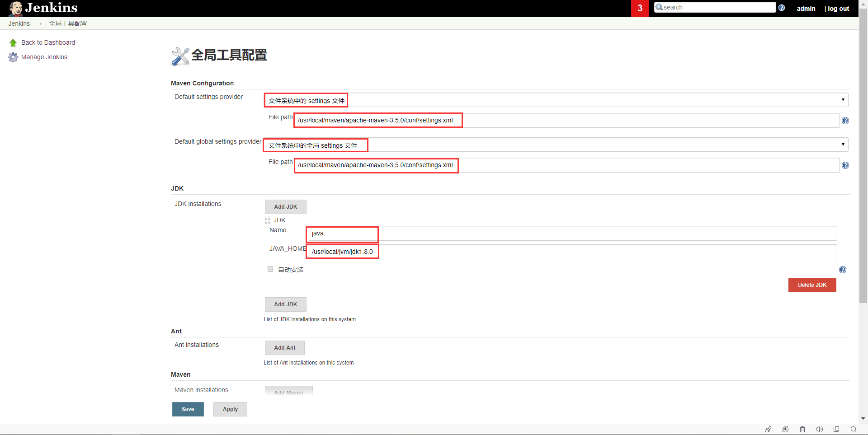Open the Default settings provider dropdown

556,100
